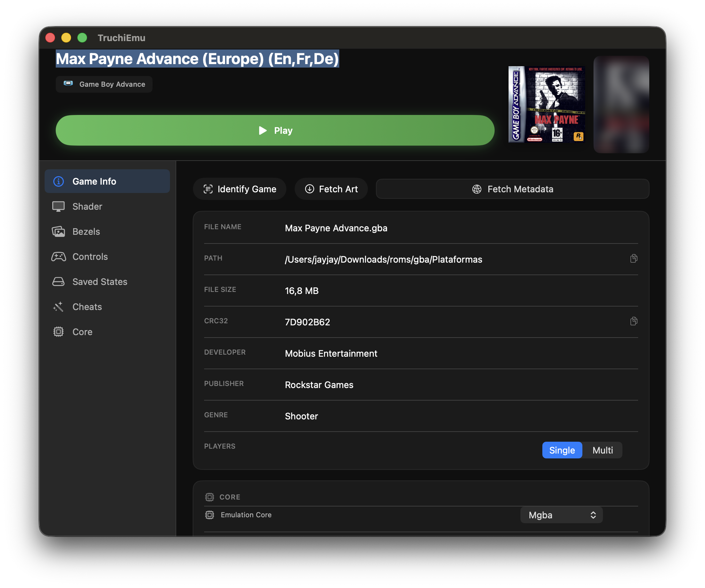705x588 pixels.
Task: Start the game with the Play button
Action: click(x=275, y=131)
